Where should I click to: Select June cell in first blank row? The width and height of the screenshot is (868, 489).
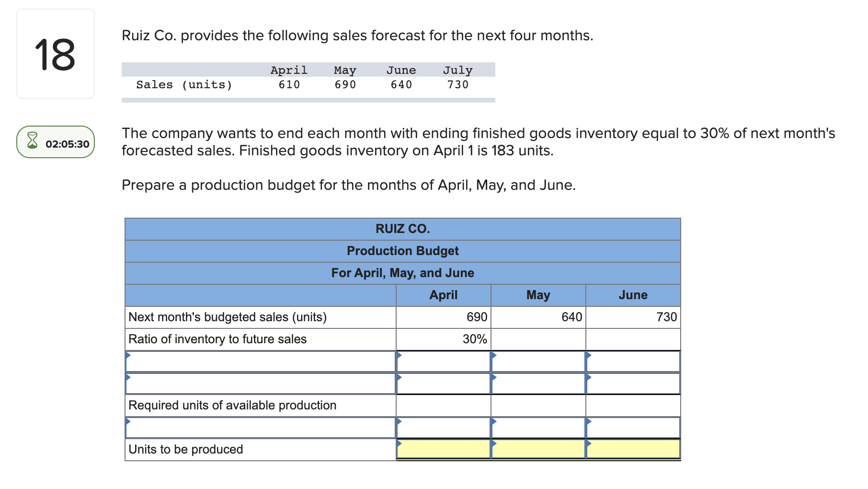coord(633,361)
